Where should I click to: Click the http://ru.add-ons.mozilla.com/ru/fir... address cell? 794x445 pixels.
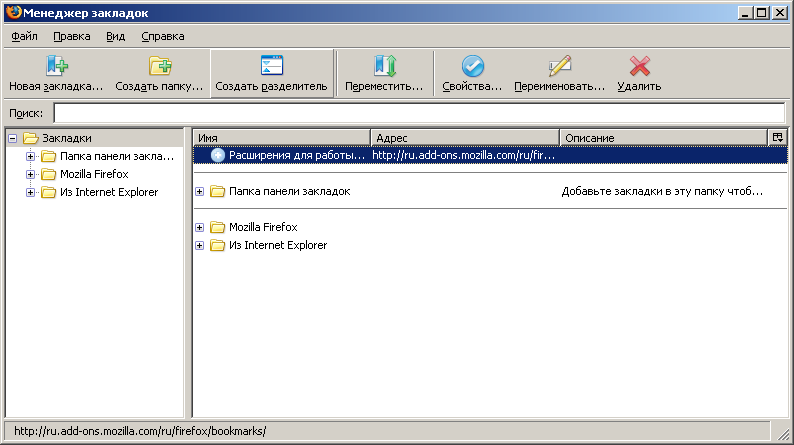464,155
